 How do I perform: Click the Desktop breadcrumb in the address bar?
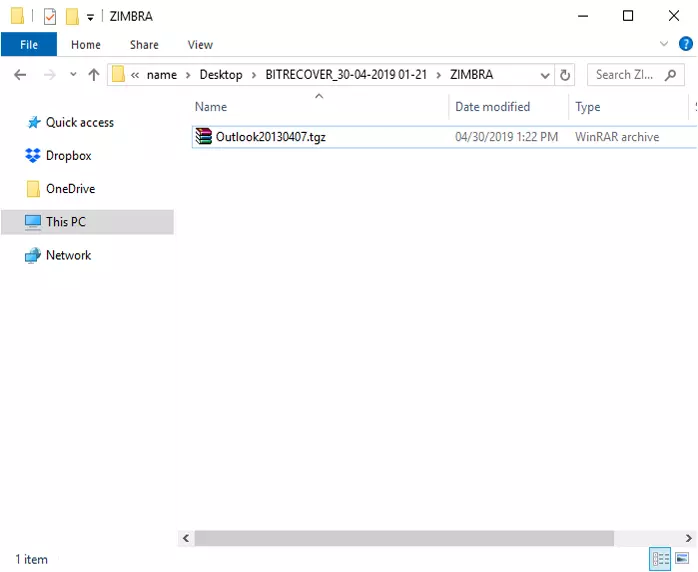pyautogui.click(x=221, y=75)
